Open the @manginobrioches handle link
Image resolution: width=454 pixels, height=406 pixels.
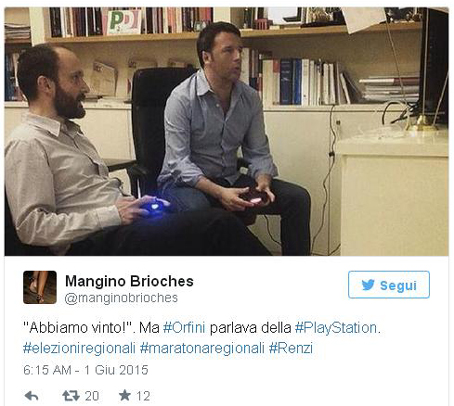point(121,298)
